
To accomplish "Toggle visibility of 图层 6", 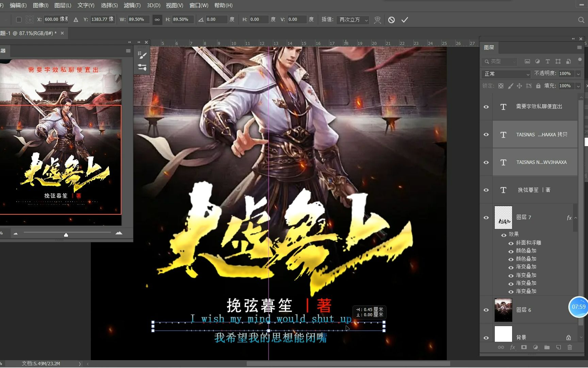I will [486, 310].
